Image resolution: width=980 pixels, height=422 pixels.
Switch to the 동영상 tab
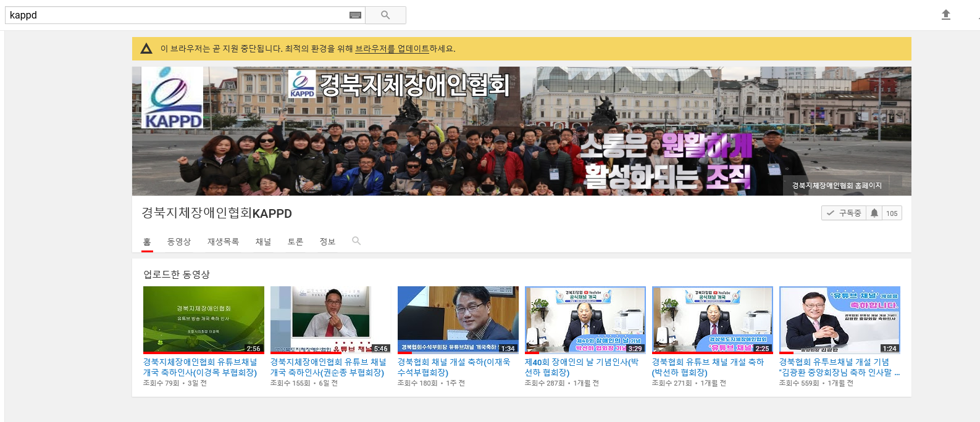pyautogui.click(x=179, y=242)
